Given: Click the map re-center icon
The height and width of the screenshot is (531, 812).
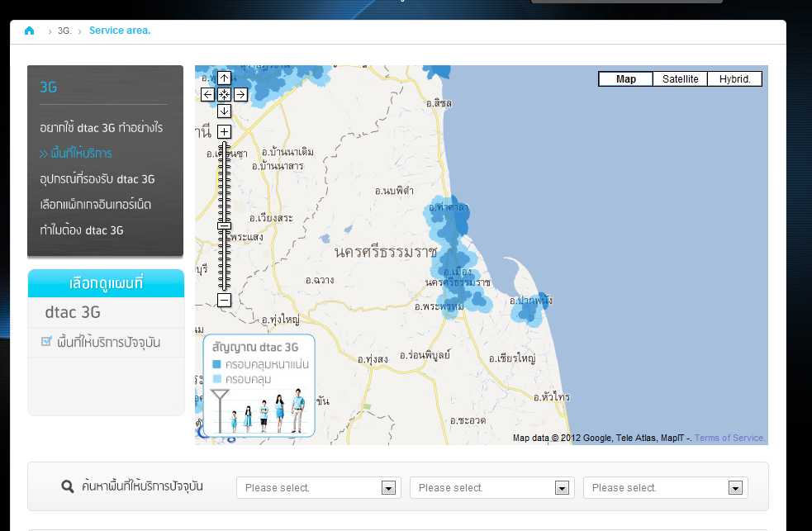Looking at the screenshot, I should pos(224,94).
